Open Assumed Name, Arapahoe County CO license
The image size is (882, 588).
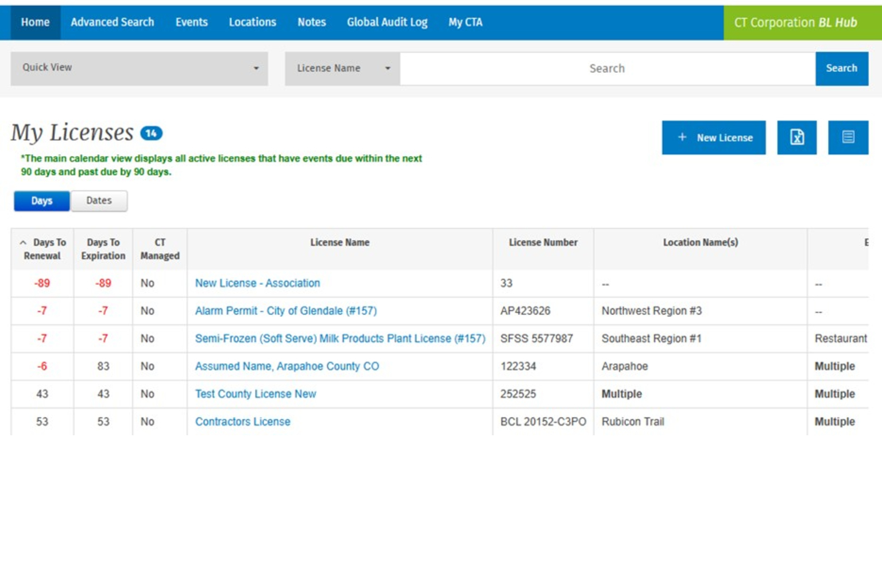click(287, 366)
